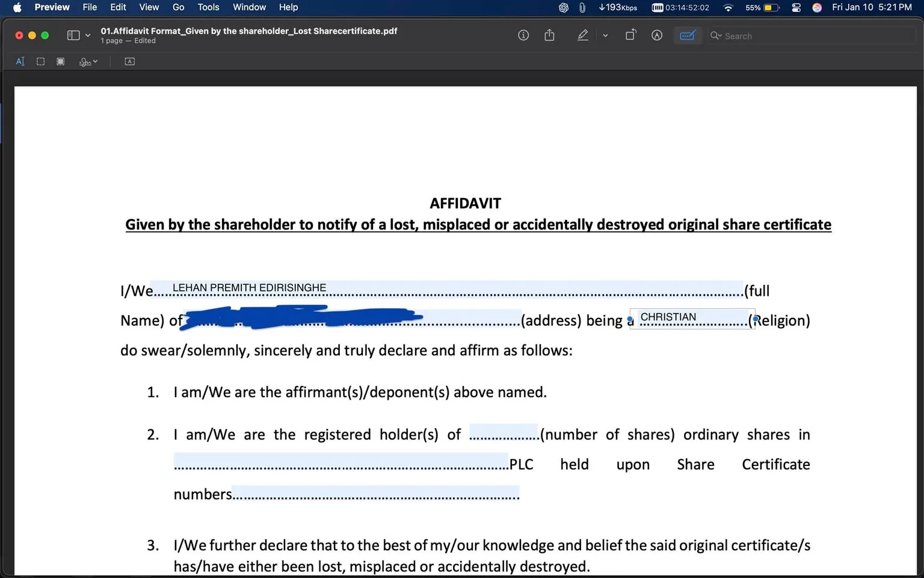Rotate the page left
Screen dimensions: 924x578
click(630, 35)
